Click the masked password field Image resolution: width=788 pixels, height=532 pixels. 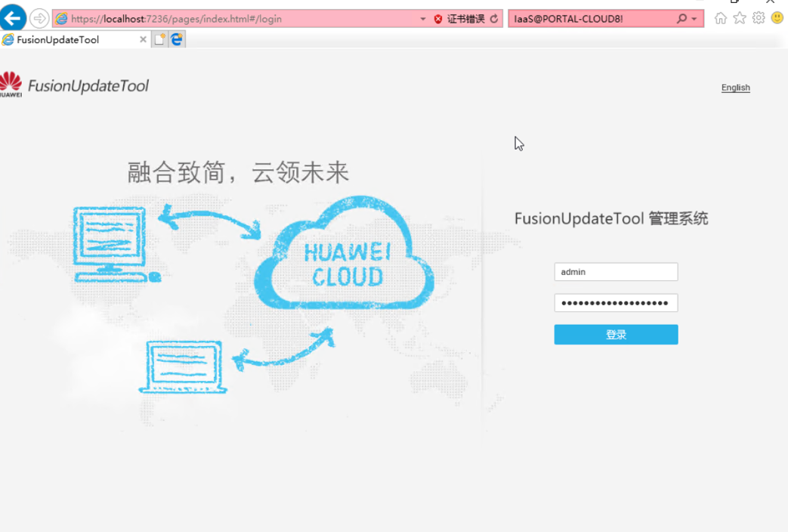coord(616,303)
